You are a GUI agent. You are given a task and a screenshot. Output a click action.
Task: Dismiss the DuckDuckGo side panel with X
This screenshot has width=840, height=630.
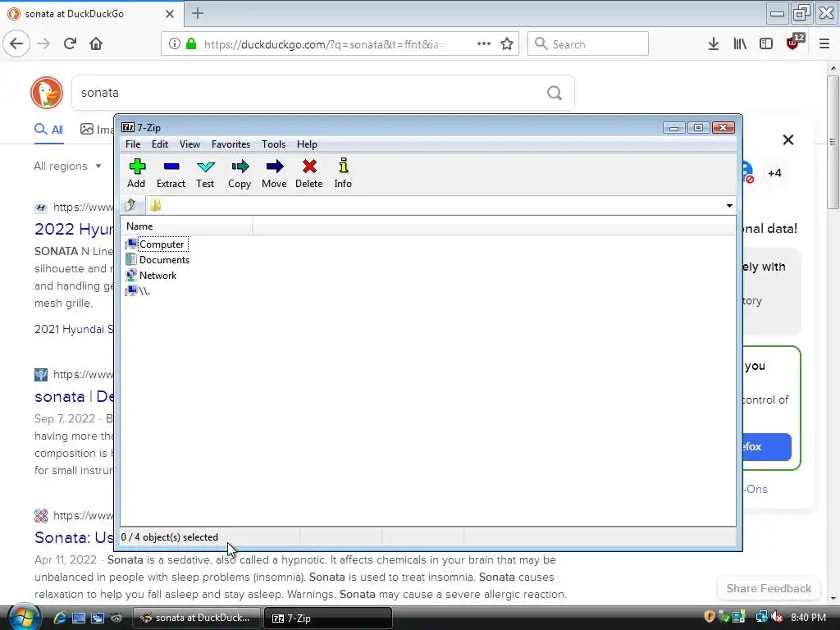[x=788, y=139]
